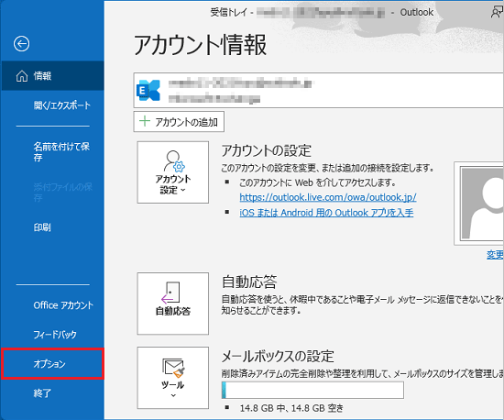
Task: Click the 自動応答 button
Action: point(173,304)
